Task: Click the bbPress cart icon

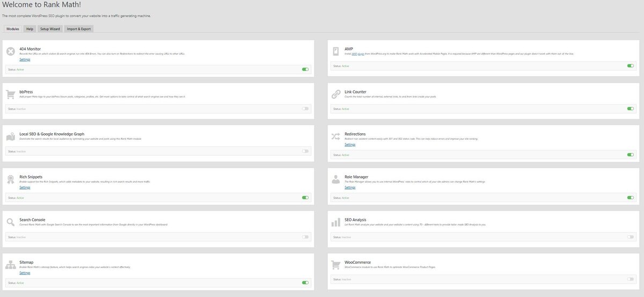Action: (10, 95)
